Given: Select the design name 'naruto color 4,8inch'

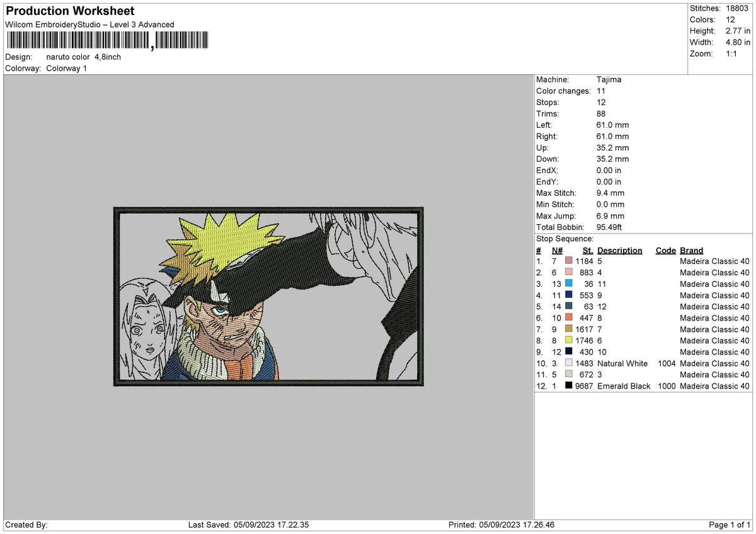Looking at the screenshot, I should 84,57.
